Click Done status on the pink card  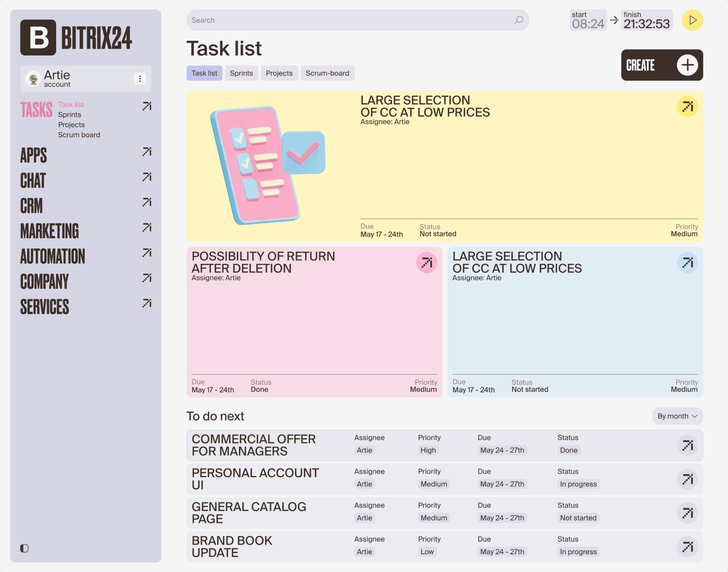click(x=259, y=389)
